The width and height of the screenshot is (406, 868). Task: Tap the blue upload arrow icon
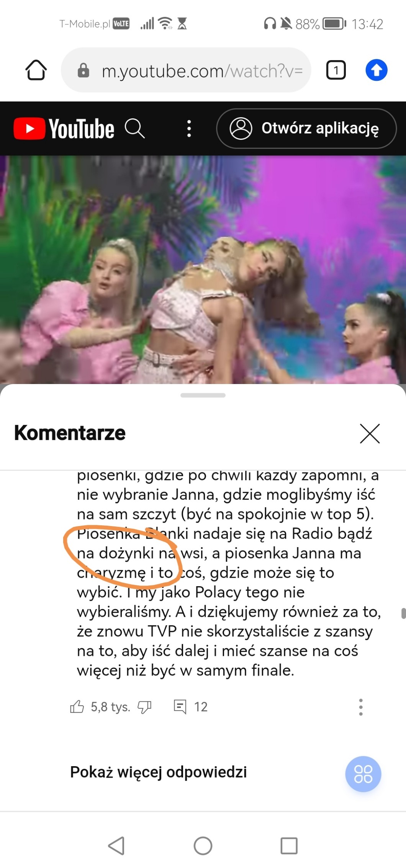[377, 70]
